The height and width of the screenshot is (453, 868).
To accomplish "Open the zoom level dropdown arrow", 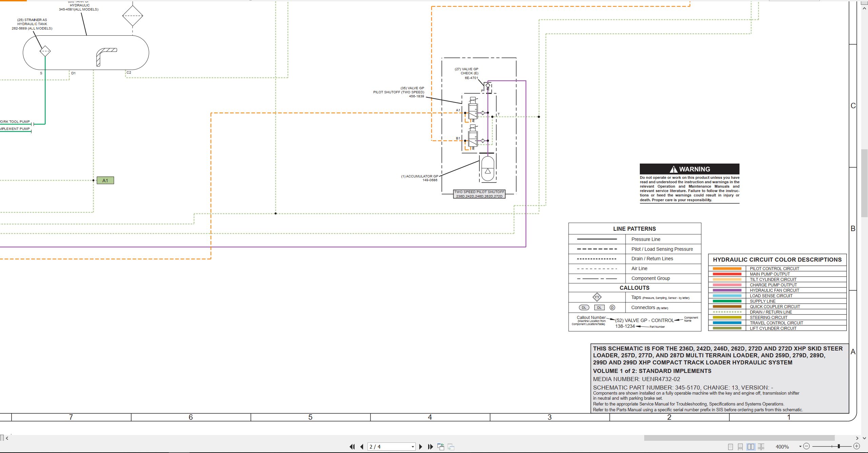I will (800, 447).
